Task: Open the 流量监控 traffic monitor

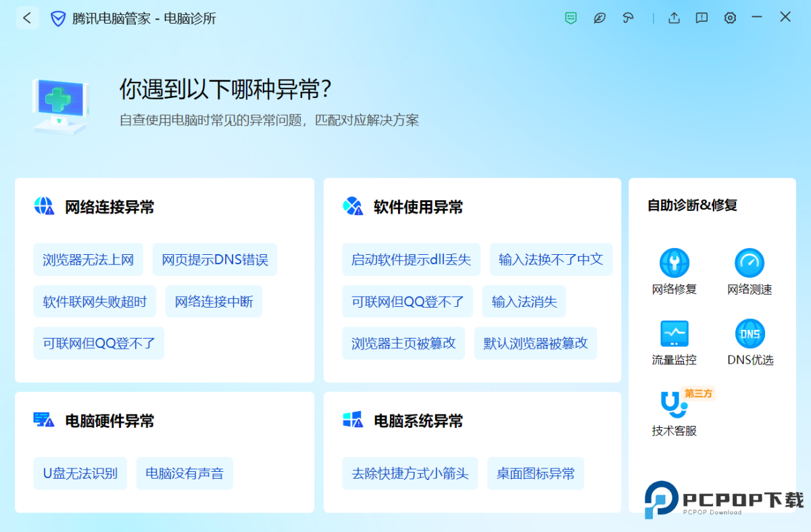Action: 674,342
